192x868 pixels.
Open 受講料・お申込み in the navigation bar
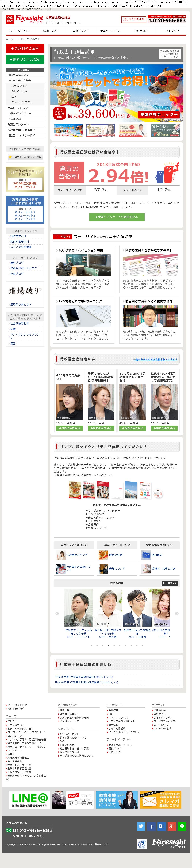tap(111, 31)
